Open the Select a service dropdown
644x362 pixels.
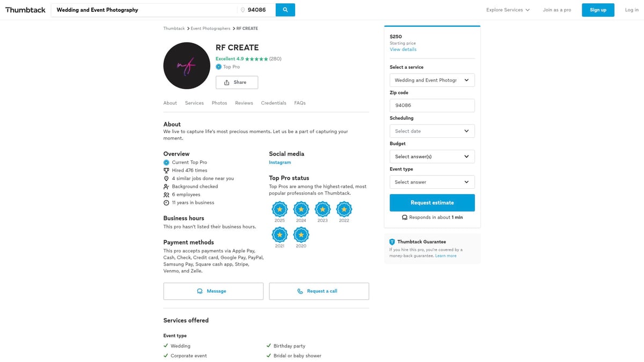coord(432,80)
